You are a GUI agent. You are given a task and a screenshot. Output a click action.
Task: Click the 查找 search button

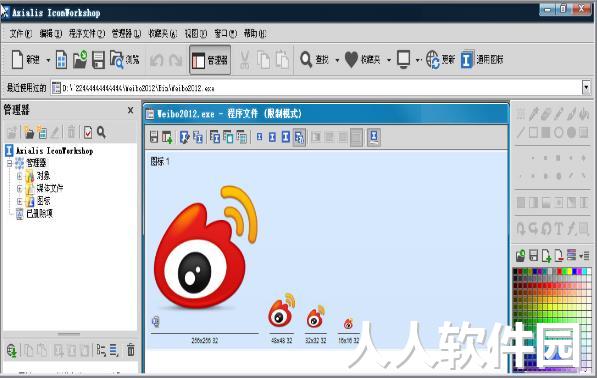[x=314, y=60]
